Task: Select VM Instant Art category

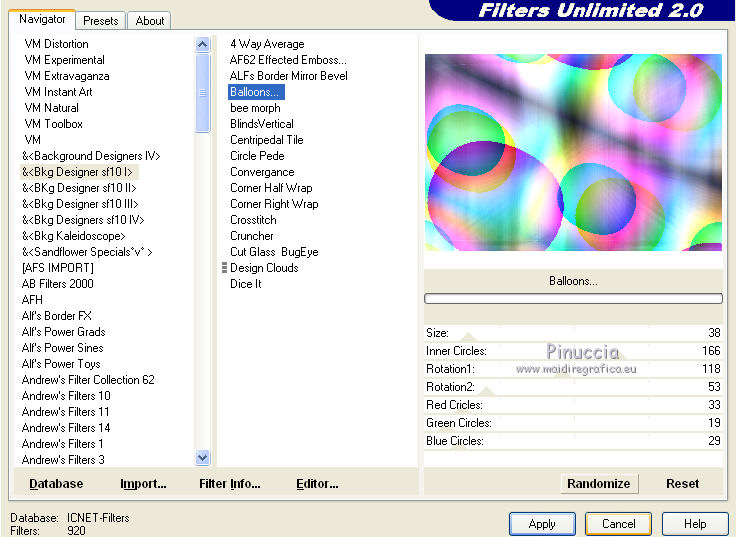Action: pos(58,92)
